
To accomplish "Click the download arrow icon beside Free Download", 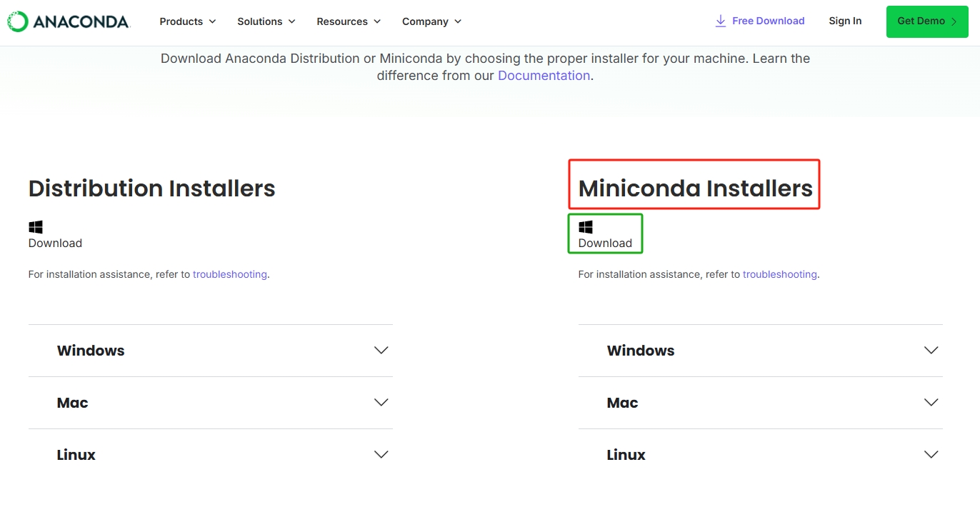I will tap(721, 21).
